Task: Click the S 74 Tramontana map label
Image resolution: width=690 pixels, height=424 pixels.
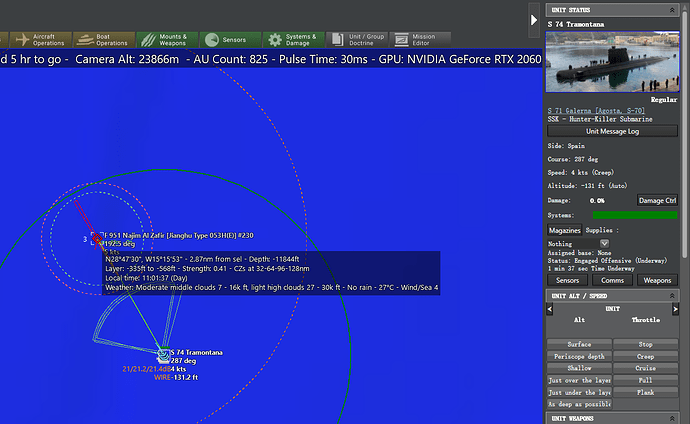Action: [x=196, y=352]
